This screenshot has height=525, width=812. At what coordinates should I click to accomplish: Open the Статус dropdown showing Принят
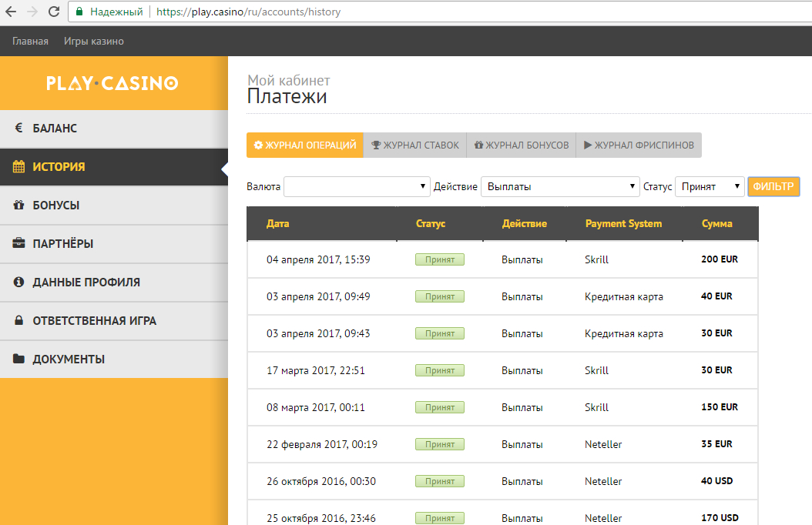tap(709, 186)
